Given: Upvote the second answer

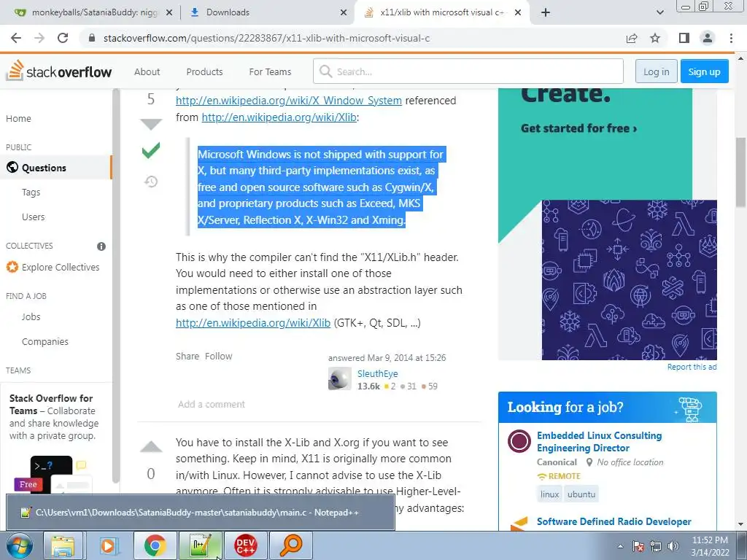Looking at the screenshot, I should [x=151, y=447].
